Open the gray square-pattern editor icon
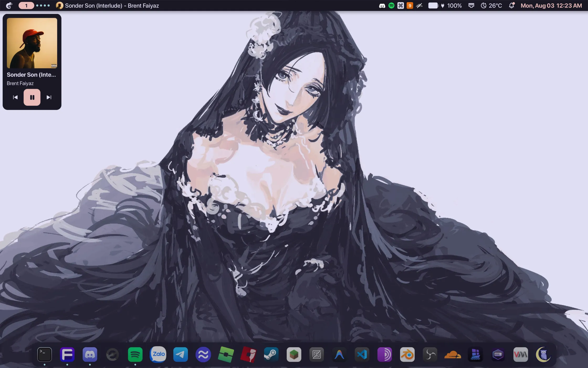This screenshot has width=588, height=368. pyautogui.click(x=317, y=355)
